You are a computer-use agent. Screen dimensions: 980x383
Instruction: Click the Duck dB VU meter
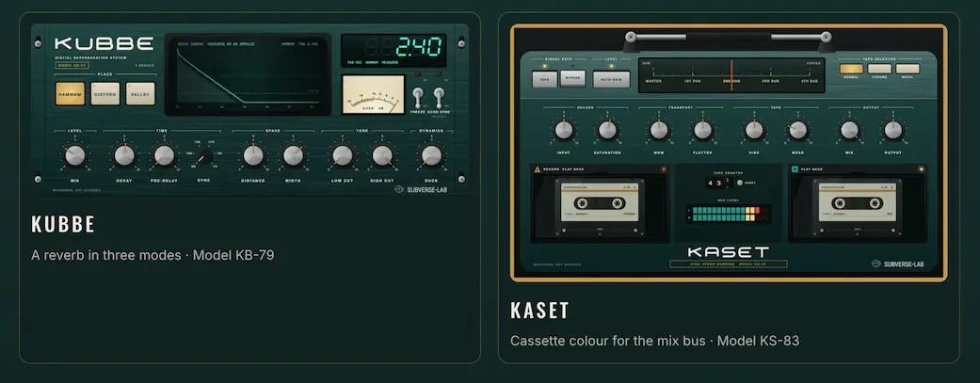pyautogui.click(x=374, y=94)
